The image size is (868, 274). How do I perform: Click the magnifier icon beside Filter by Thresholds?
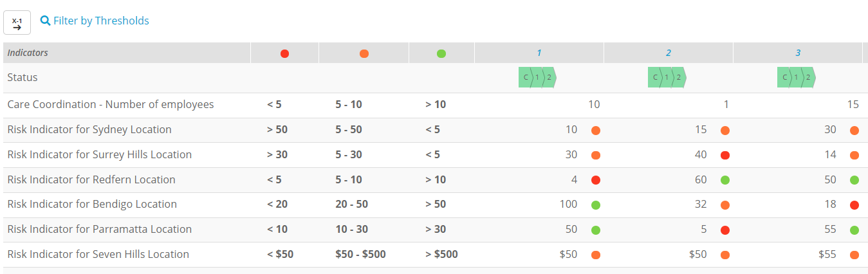click(x=45, y=21)
